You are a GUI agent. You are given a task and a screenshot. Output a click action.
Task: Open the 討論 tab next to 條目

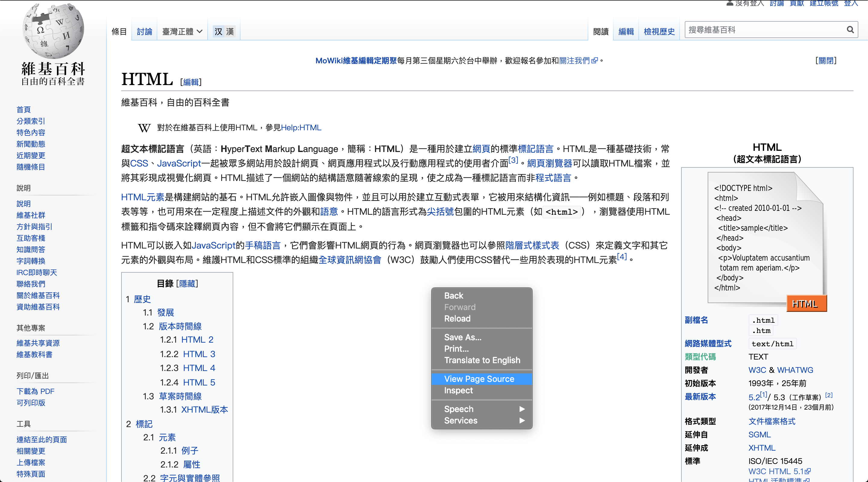pyautogui.click(x=145, y=31)
